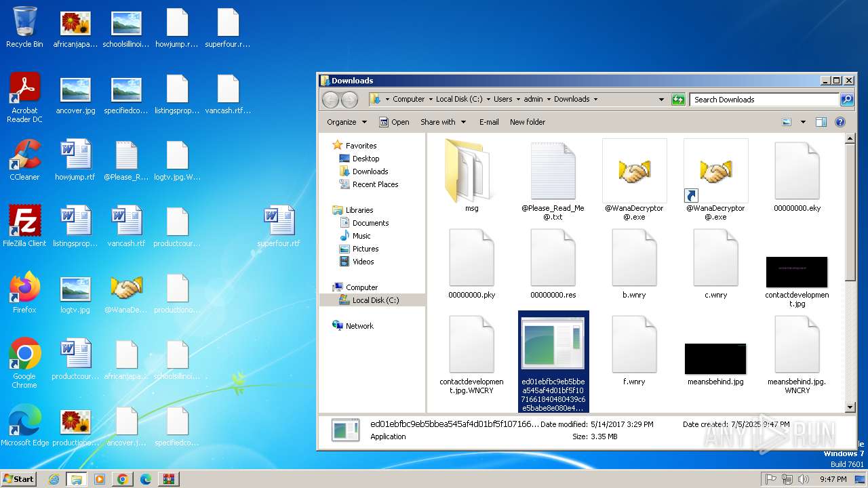Select the f.wnry file
The height and width of the screenshot is (488, 868).
tap(635, 350)
